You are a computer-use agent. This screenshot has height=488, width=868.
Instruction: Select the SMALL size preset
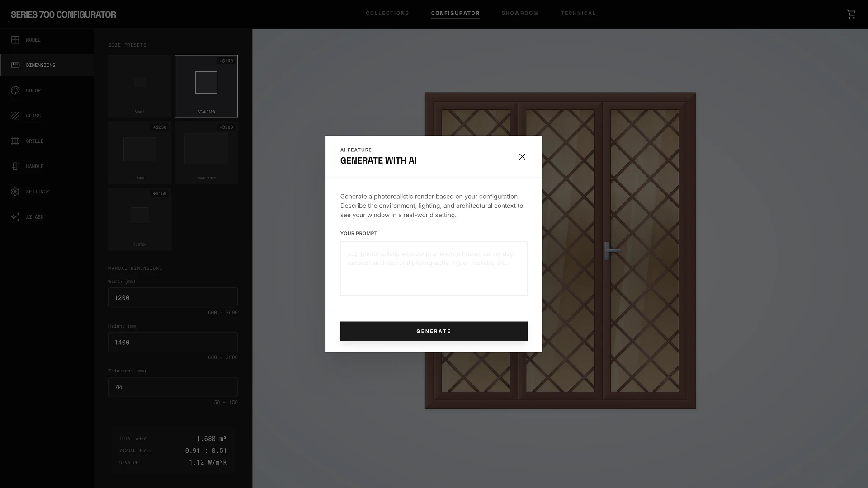point(140,86)
